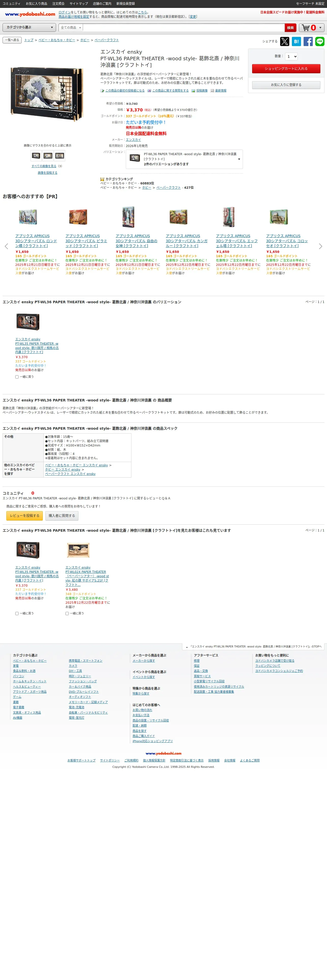Open 注文照会 in top menu

click(x=58, y=4)
